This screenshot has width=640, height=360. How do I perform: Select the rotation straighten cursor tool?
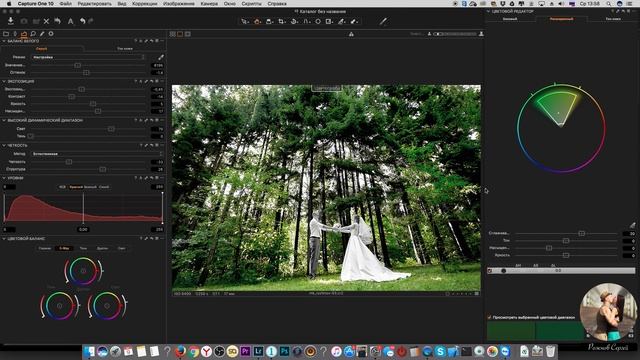(x=294, y=21)
